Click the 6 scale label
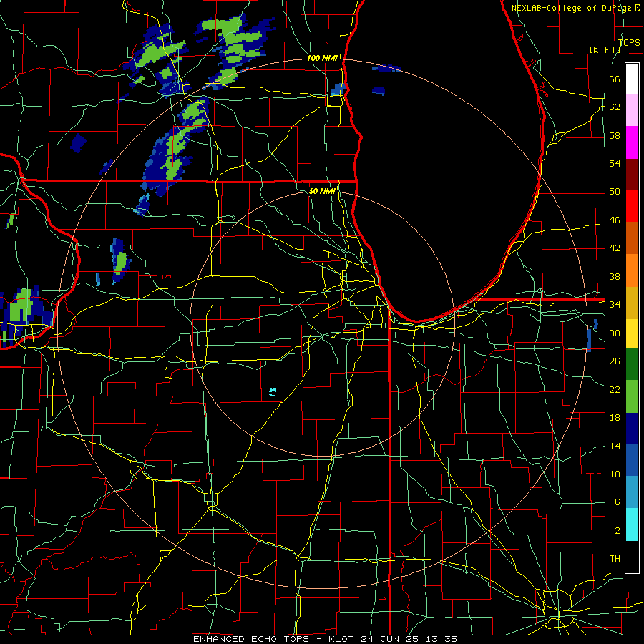The image size is (644, 644). [617, 502]
